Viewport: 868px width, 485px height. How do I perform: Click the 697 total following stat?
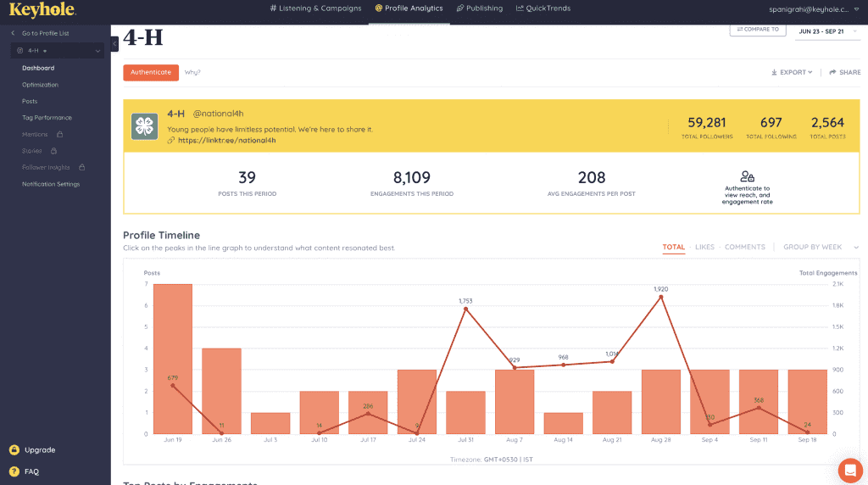tap(771, 128)
